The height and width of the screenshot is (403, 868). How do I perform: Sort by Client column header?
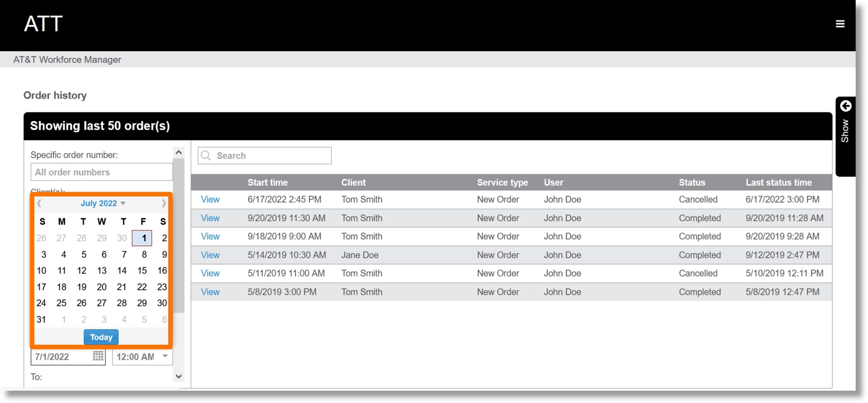353,183
